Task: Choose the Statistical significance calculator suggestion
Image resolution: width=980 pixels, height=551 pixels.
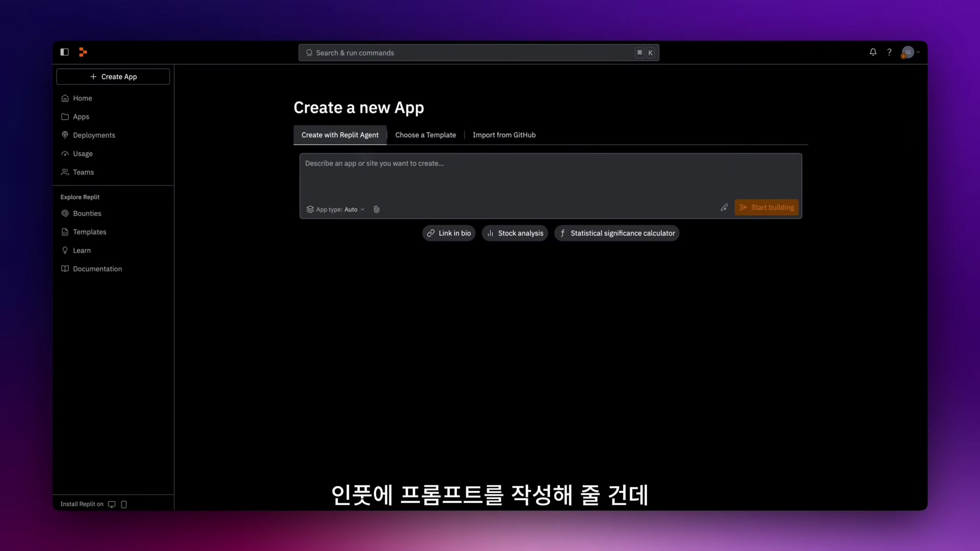Action: click(616, 233)
